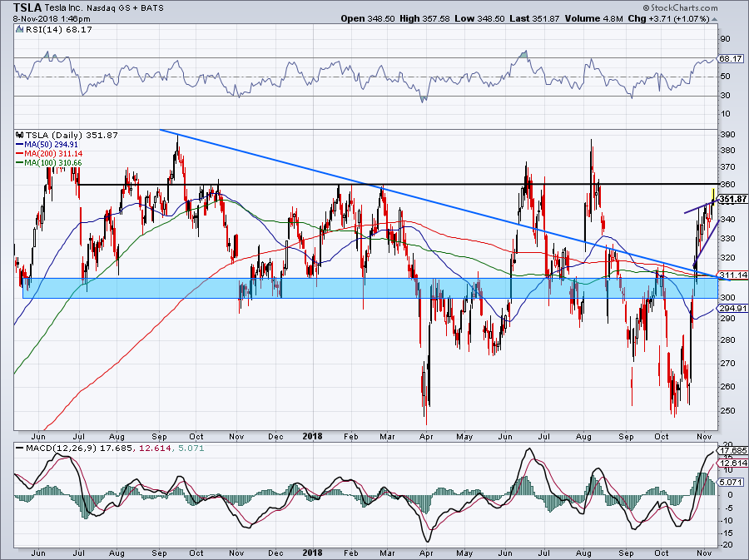Viewport: 749px width, 560px height.
Task: Click the 30 level on RSI axis
Action: pyautogui.click(x=725, y=96)
